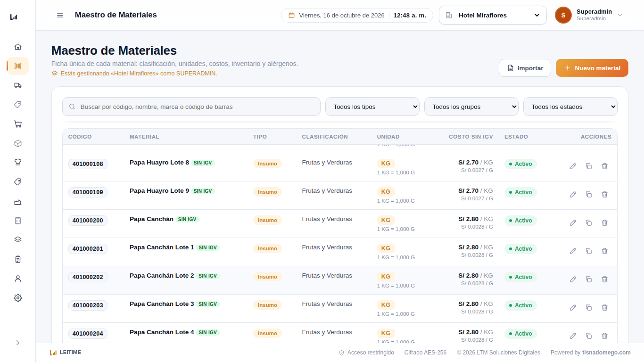Screen dimensions: 644x362
Task: Open the Todos los tipos dropdown
Action: pyautogui.click(x=372, y=107)
